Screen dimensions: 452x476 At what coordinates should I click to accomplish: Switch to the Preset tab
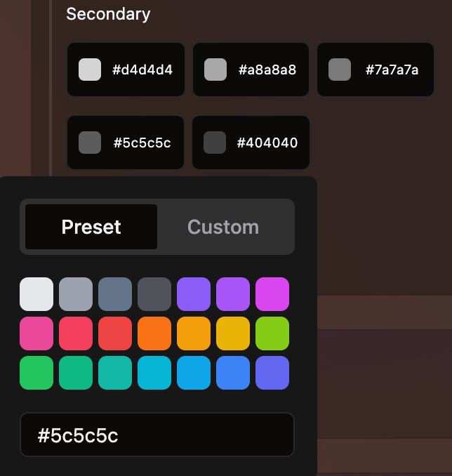pos(91,227)
